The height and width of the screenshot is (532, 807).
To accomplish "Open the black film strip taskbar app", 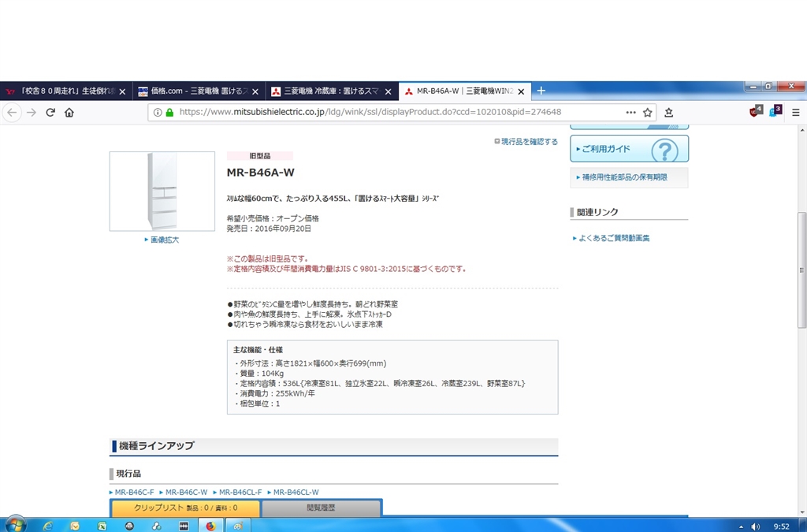I will pos(184,526).
